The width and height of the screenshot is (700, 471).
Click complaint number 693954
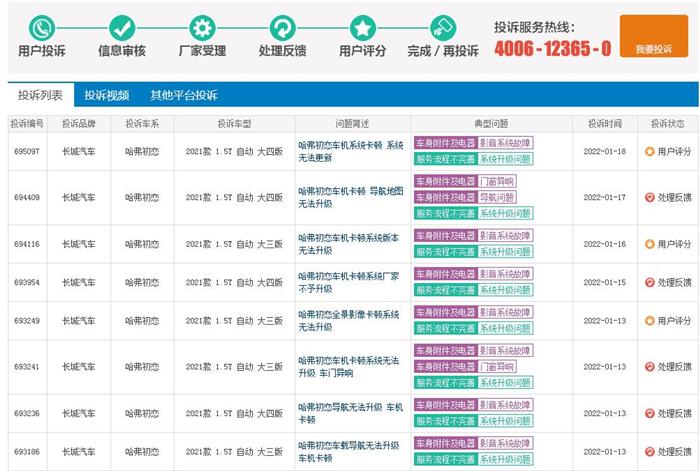[x=27, y=283]
